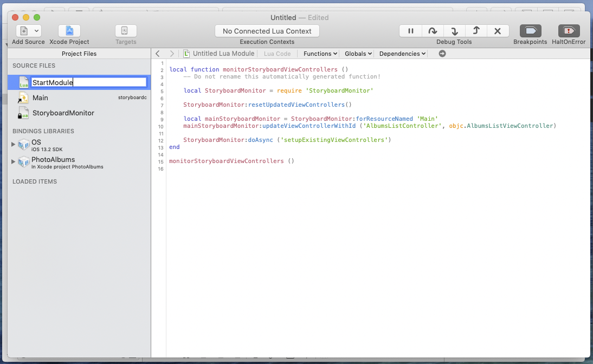Click the Step Out debug button
Viewport: 593px width, 364px height.
[476, 31]
